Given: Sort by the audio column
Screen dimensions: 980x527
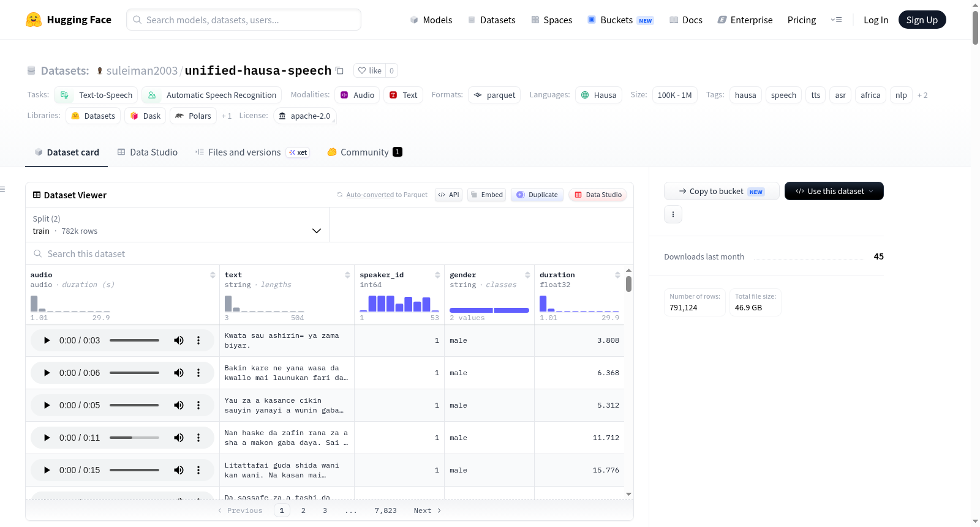Looking at the screenshot, I should tap(213, 275).
